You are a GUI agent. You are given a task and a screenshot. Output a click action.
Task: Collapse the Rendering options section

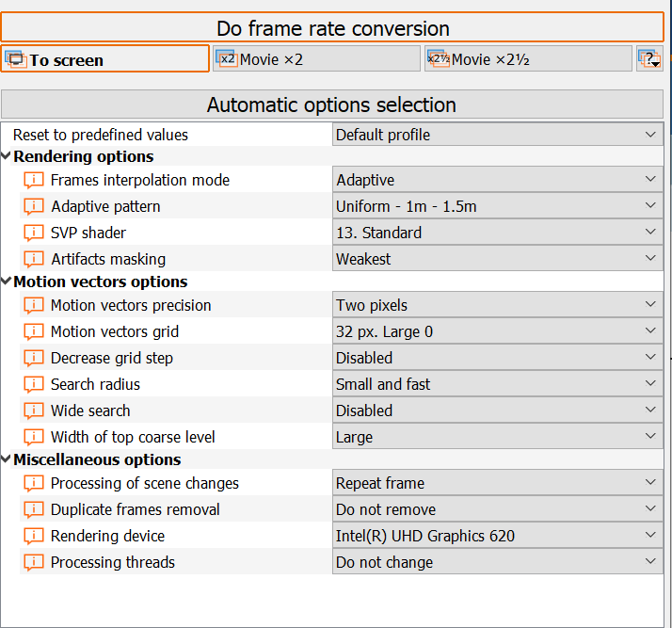pyautogui.click(x=8, y=156)
